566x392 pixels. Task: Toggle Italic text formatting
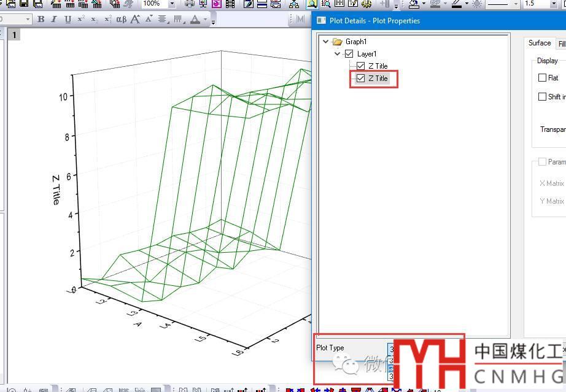click(x=54, y=20)
